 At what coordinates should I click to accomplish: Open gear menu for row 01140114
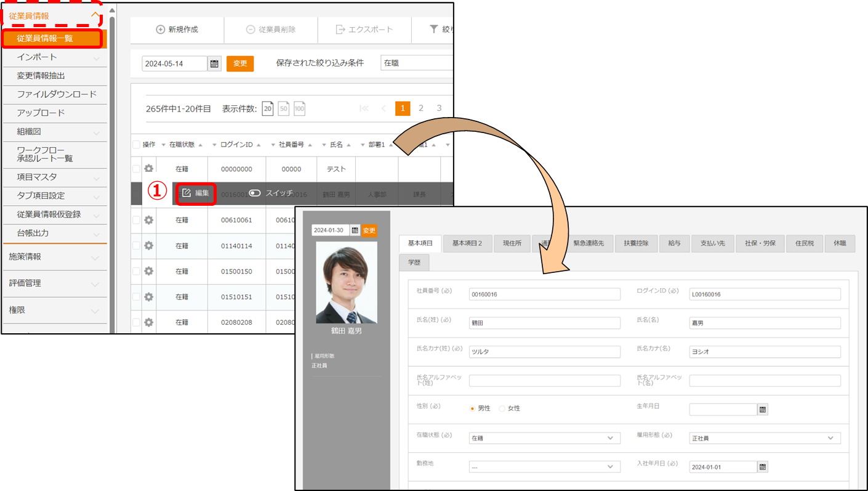pyautogui.click(x=148, y=245)
